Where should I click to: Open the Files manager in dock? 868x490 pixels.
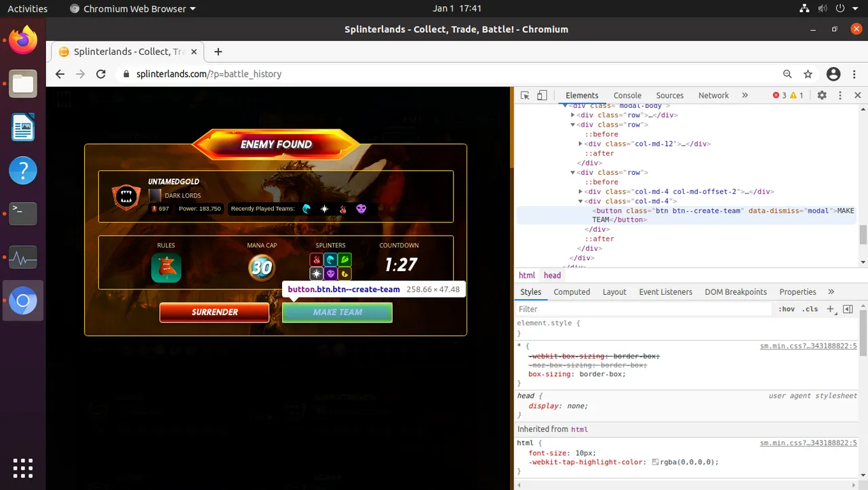[x=22, y=84]
